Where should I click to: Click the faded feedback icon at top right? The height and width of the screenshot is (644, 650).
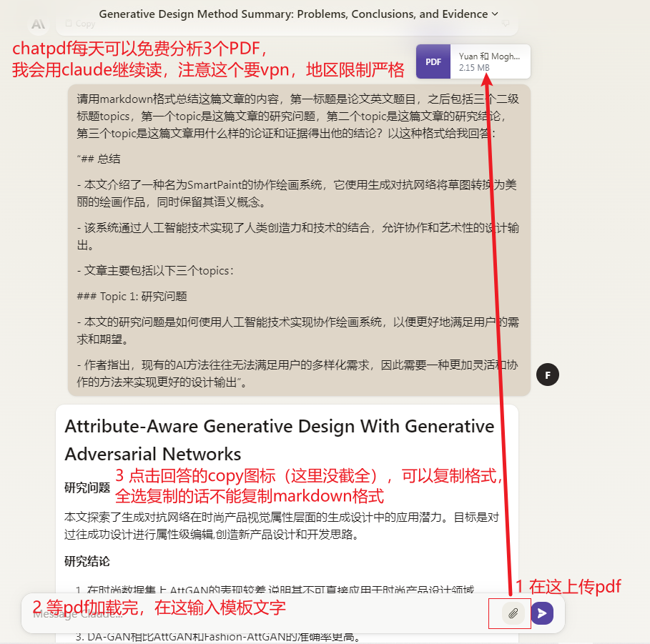click(x=506, y=23)
